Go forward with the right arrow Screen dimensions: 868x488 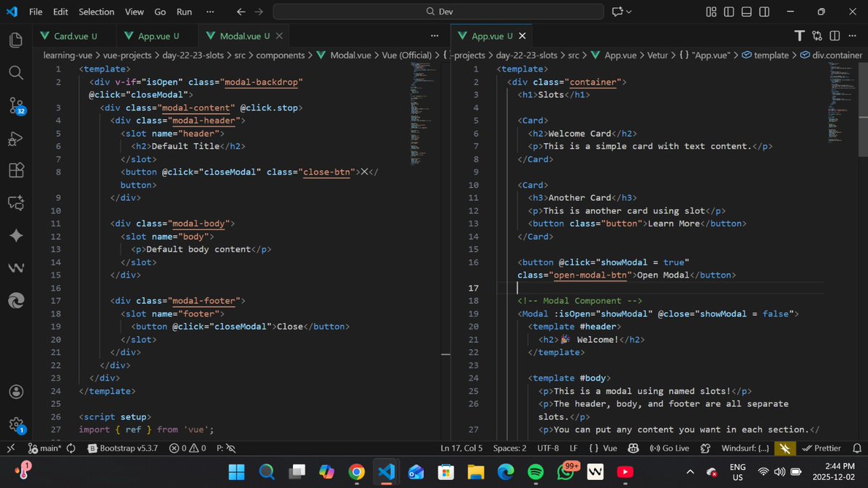[259, 12]
